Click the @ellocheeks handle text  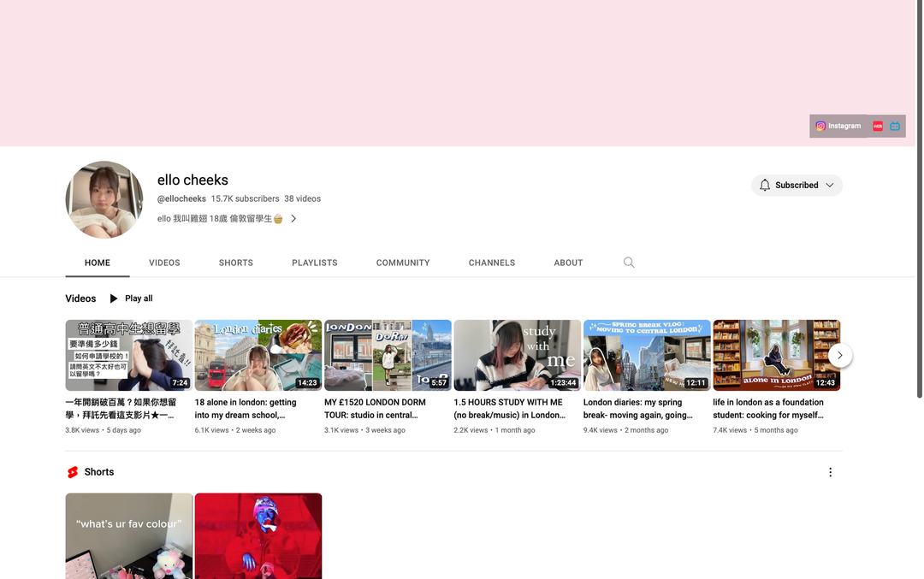tap(181, 199)
